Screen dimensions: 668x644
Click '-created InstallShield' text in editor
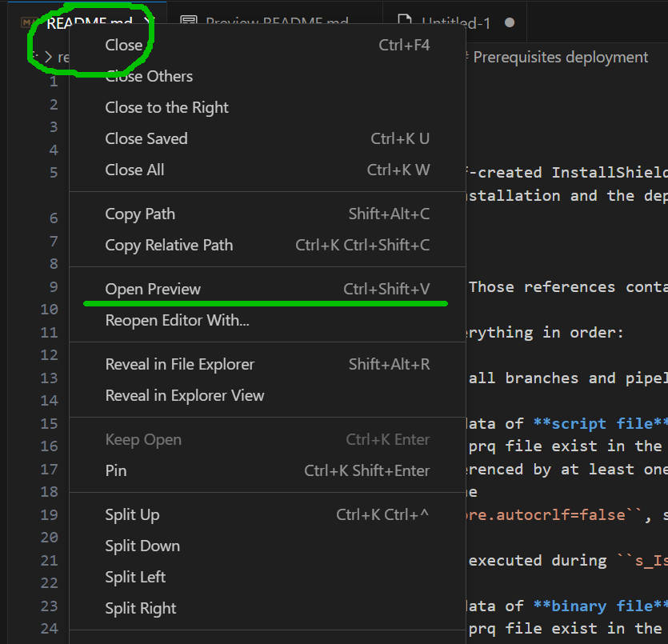pos(567,173)
